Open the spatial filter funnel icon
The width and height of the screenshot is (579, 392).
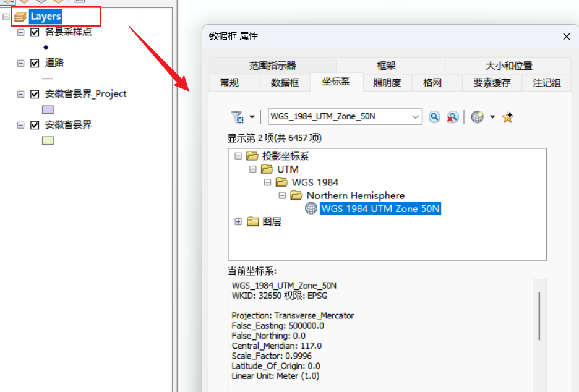[238, 117]
